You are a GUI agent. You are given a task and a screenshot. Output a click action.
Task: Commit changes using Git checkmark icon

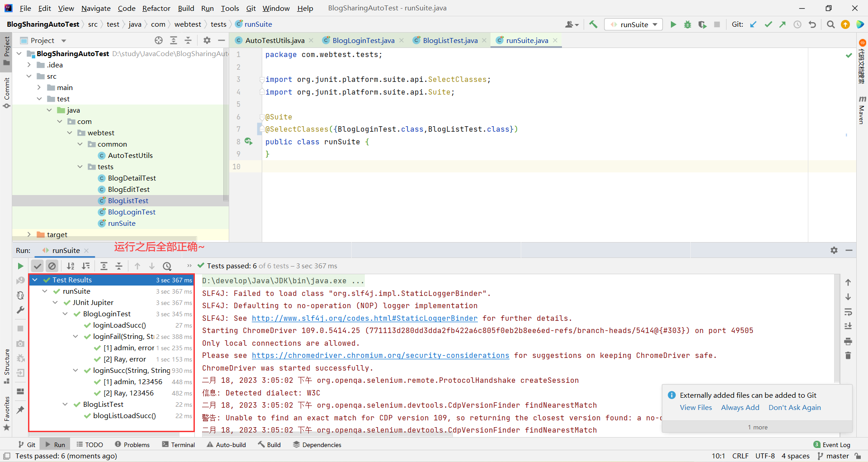[768, 24]
